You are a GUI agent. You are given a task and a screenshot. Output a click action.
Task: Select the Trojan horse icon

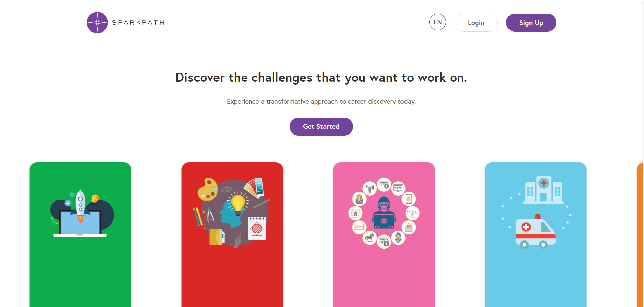pyautogui.click(x=370, y=237)
